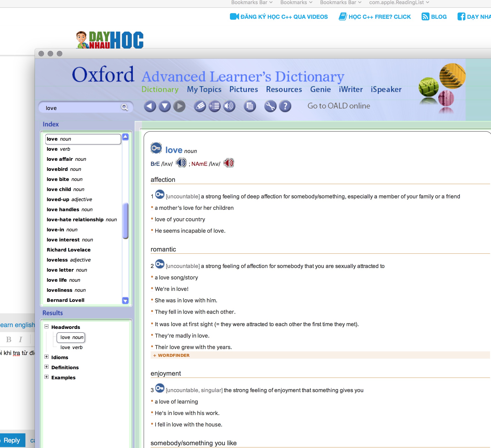Open the pencil note-taking tool

(200, 106)
